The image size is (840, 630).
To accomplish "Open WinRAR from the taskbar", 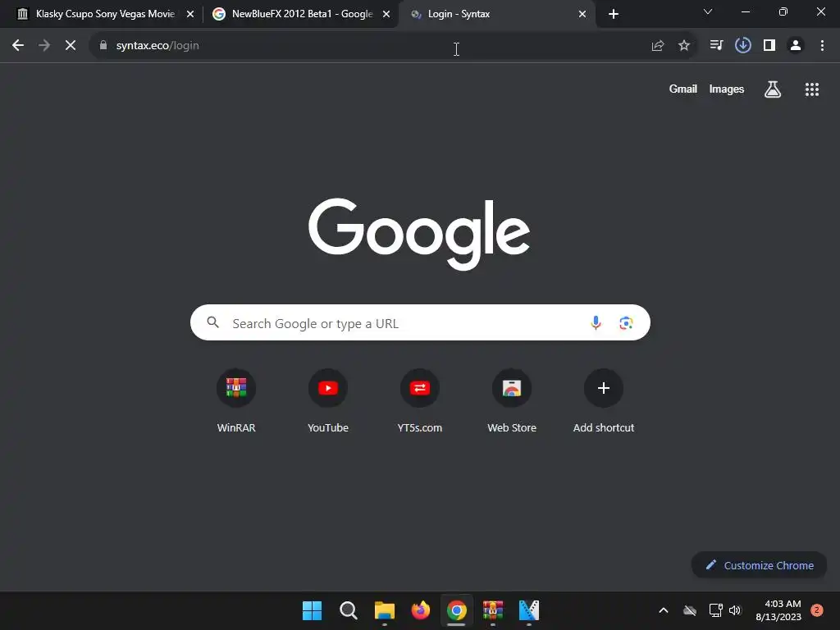I will (493, 610).
